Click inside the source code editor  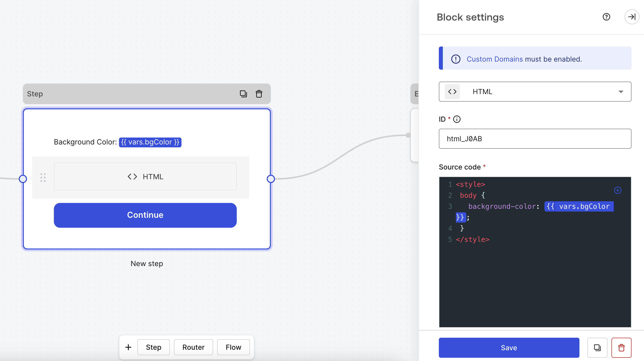535,252
